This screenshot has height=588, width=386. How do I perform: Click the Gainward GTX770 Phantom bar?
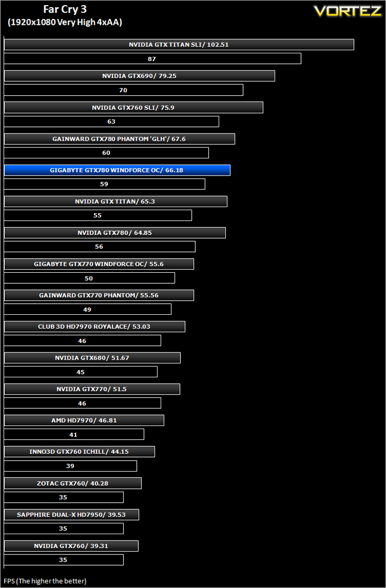coord(99,295)
